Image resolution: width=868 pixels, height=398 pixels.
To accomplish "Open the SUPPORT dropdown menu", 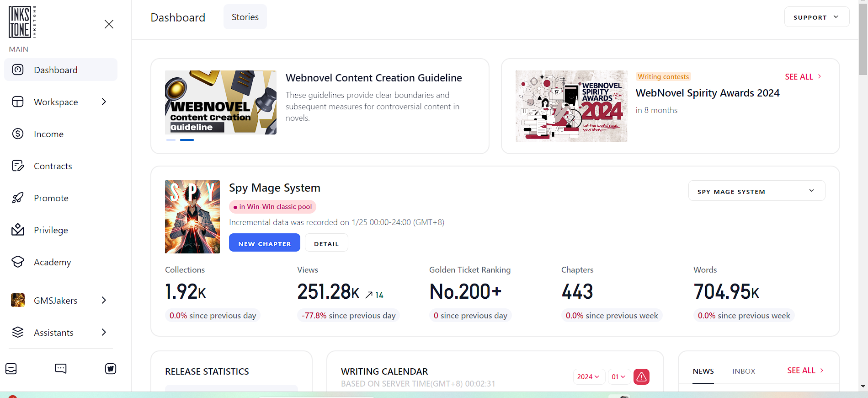I will [x=816, y=17].
